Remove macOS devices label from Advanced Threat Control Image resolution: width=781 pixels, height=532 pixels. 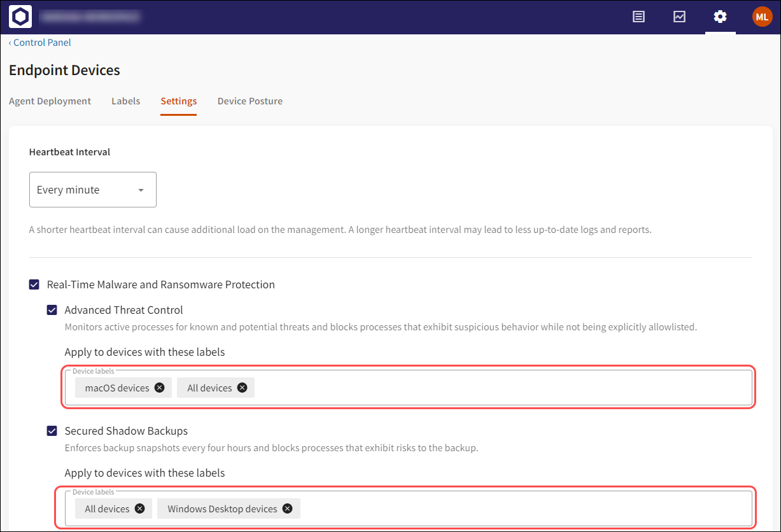click(x=159, y=388)
